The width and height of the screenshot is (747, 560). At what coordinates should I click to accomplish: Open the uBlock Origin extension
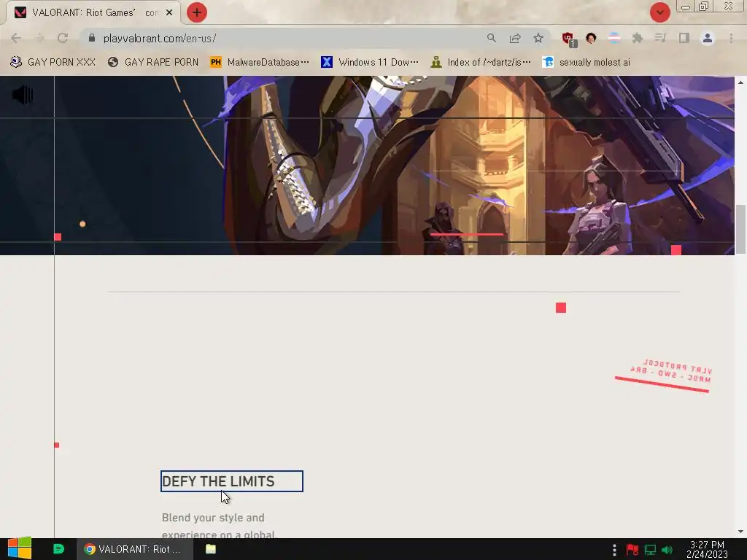coord(568,39)
